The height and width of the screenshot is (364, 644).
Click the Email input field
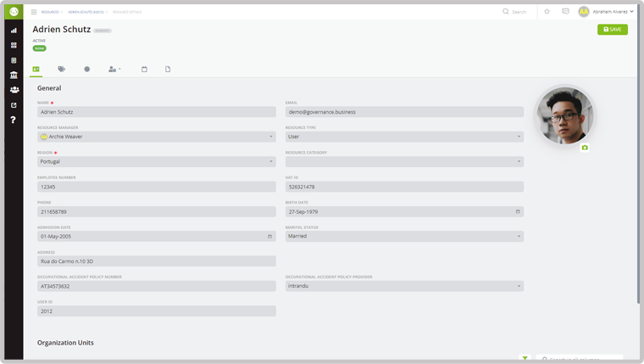404,112
